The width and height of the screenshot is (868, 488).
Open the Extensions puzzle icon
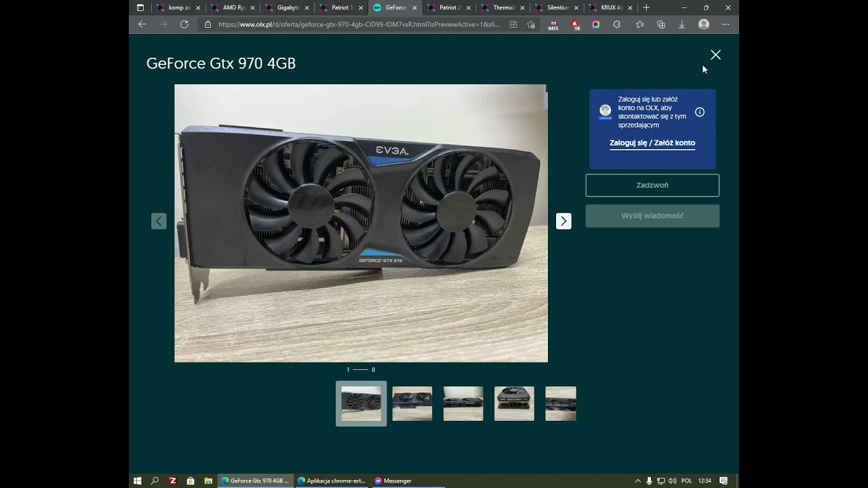[616, 24]
